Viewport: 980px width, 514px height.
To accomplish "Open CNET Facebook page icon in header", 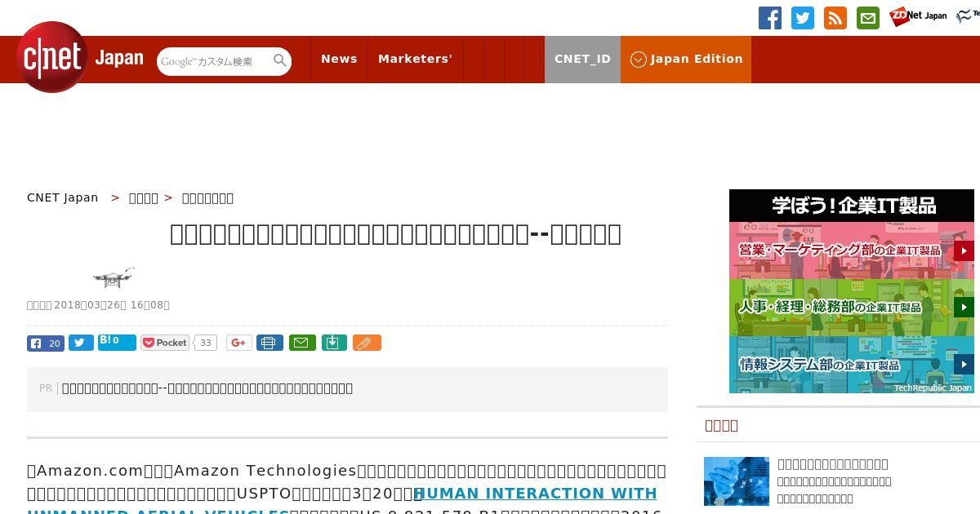I will [770, 18].
